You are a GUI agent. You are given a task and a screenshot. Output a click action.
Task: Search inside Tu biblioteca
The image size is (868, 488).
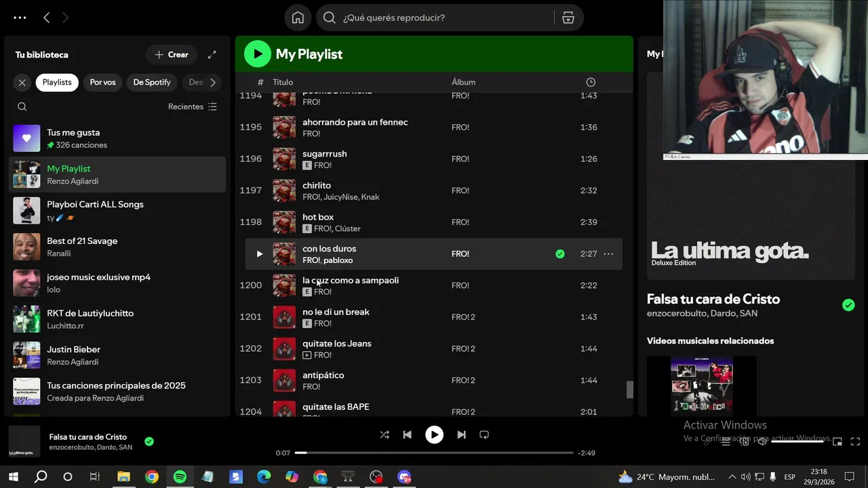tap(22, 106)
